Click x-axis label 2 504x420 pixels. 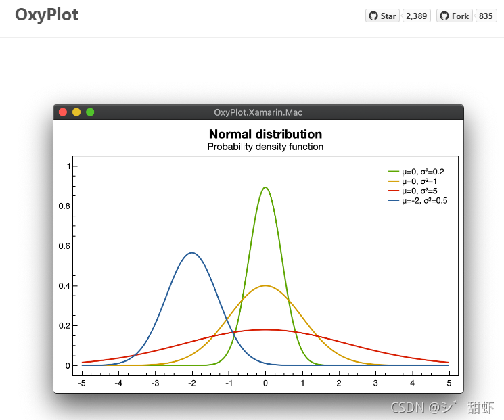[x=339, y=383]
